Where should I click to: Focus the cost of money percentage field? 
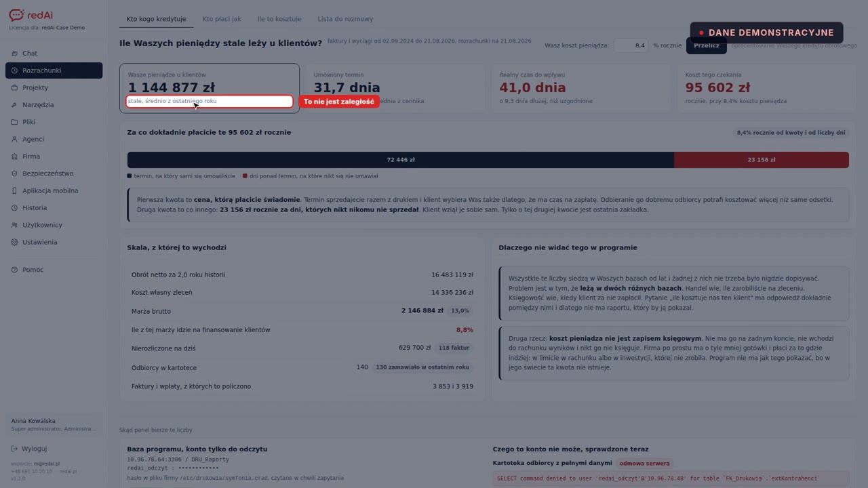(x=631, y=45)
